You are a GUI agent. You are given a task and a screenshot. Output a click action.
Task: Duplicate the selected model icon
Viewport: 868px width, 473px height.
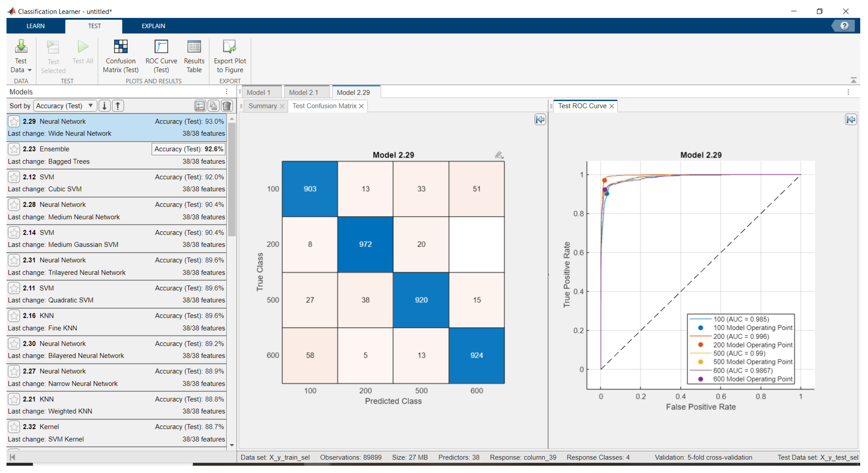point(213,106)
